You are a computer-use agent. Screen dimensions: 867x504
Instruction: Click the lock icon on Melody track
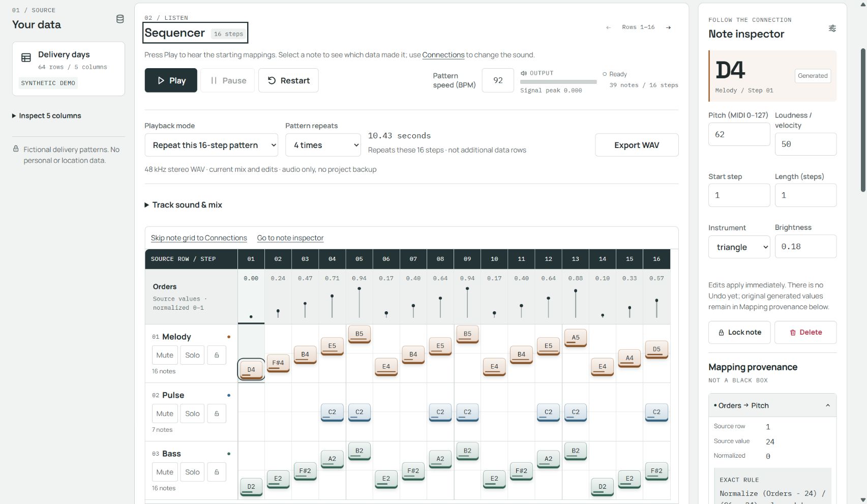tap(217, 355)
